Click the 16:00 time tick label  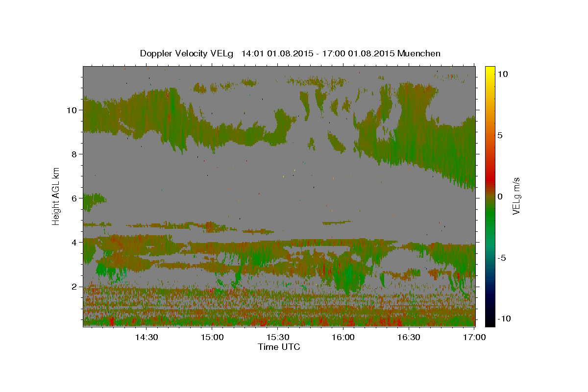[343, 337]
